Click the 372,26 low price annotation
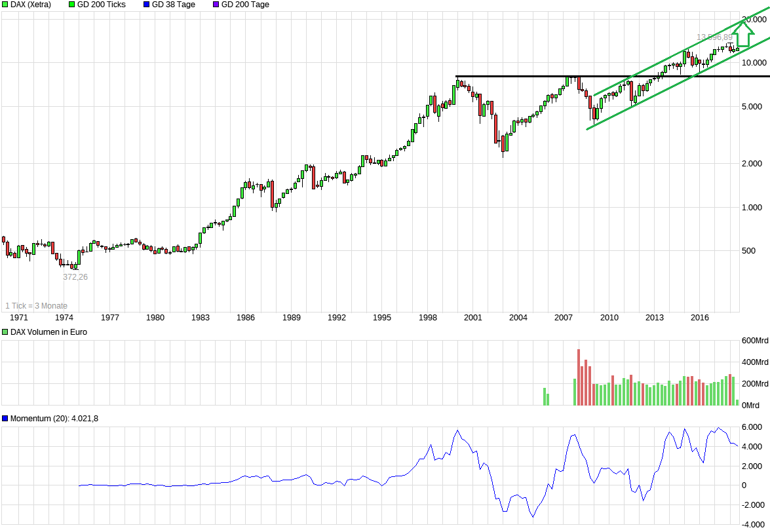770x532 pixels. [75, 277]
